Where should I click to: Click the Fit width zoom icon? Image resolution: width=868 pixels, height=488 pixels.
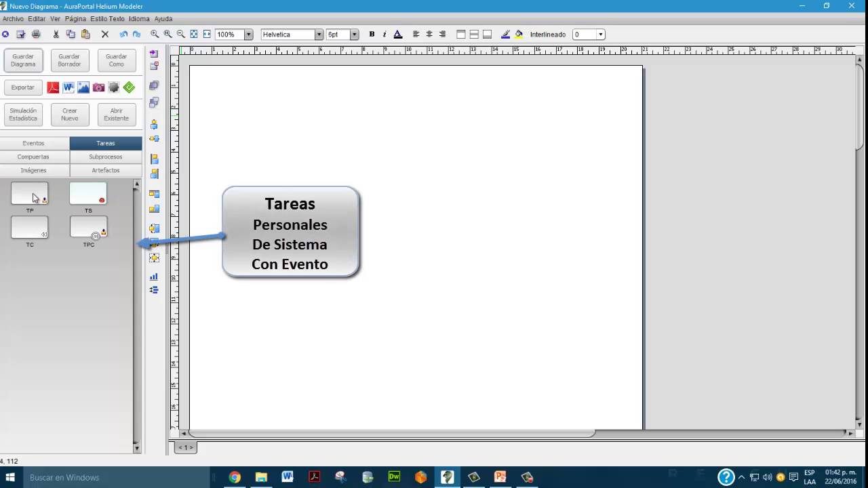click(x=207, y=34)
